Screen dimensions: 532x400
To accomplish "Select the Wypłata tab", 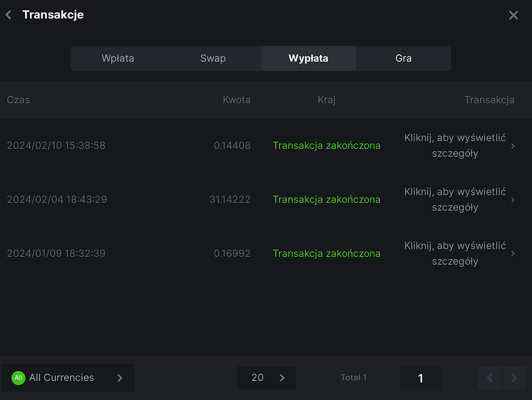I will point(308,59).
